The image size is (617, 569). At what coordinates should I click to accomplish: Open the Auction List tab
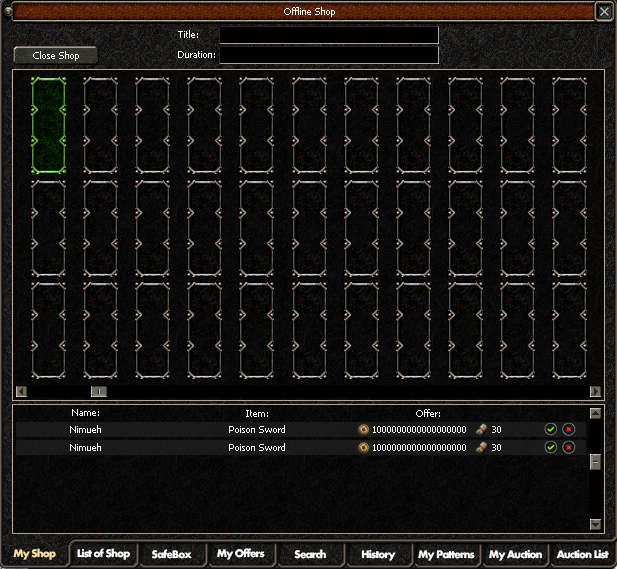(583, 554)
